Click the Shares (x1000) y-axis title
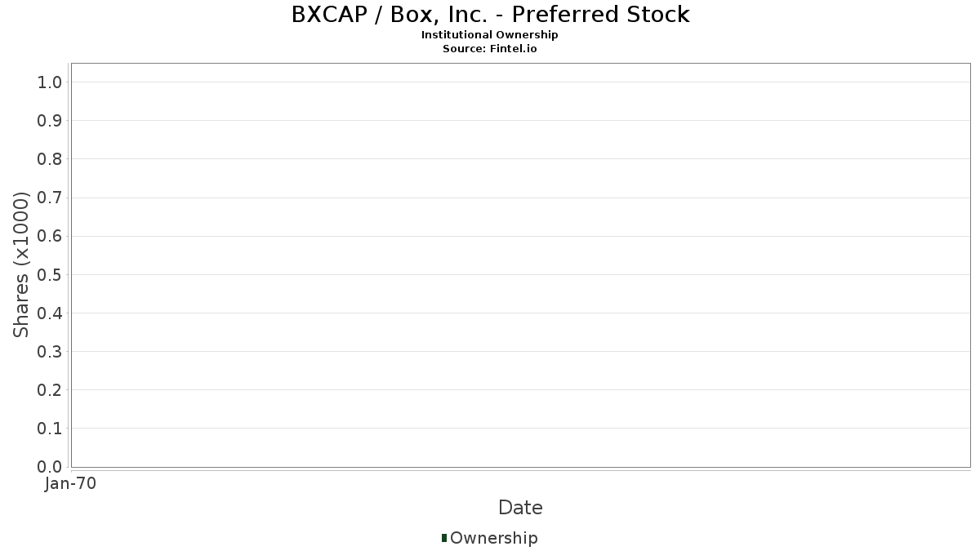This screenshot has height=551, width=980. point(22,265)
